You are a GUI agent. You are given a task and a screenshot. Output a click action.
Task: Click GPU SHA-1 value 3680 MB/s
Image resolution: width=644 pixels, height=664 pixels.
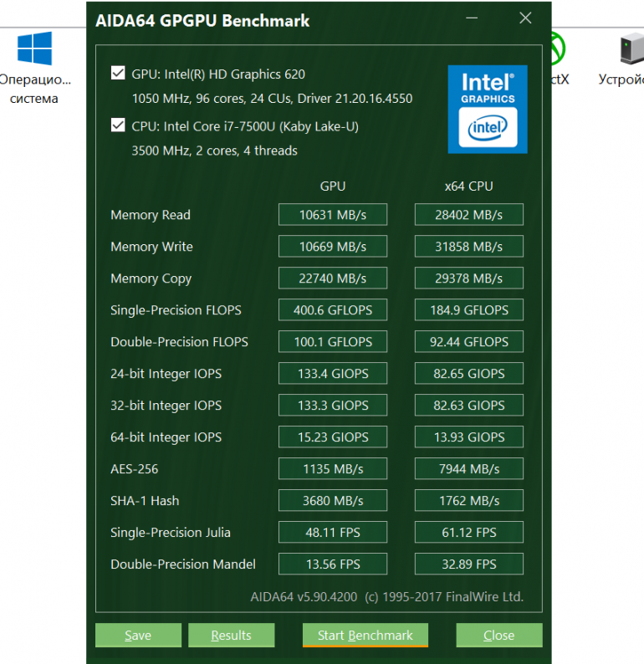(333, 501)
